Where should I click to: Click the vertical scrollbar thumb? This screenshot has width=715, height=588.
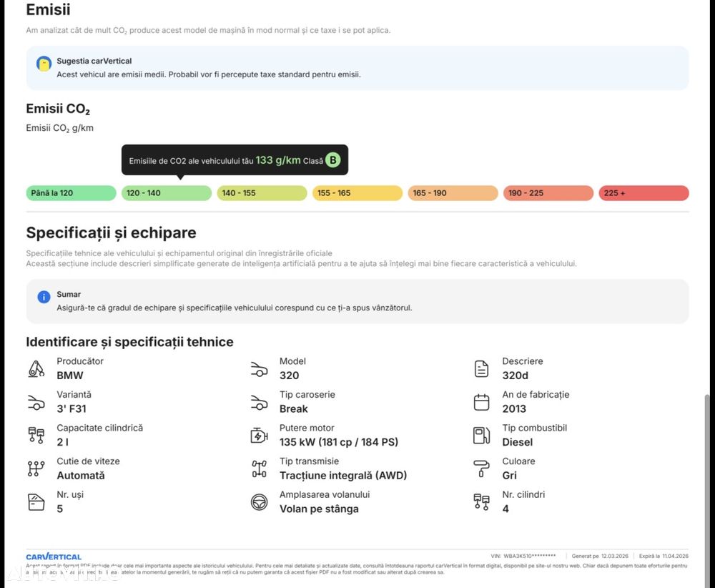tap(707, 491)
